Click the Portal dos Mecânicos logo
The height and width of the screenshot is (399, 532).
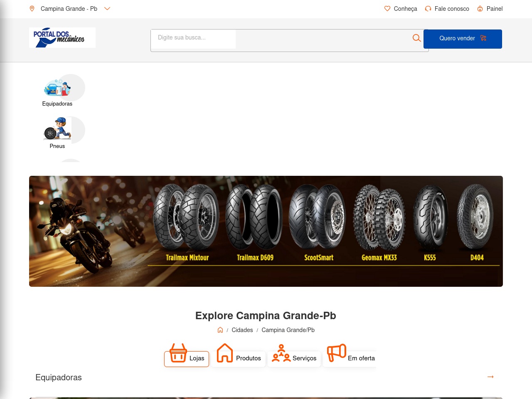(62, 38)
